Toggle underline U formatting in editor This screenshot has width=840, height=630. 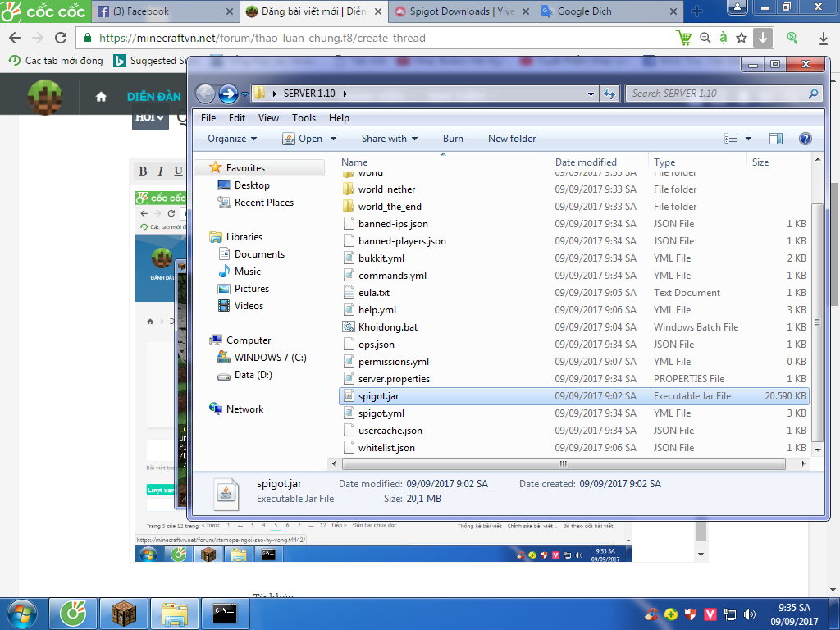pyautogui.click(x=178, y=171)
